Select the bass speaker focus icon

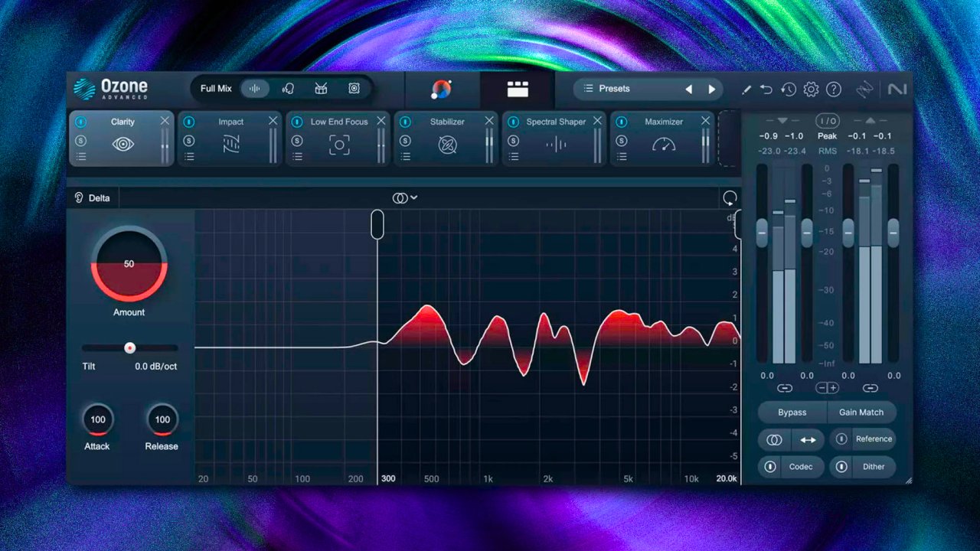click(x=354, y=89)
